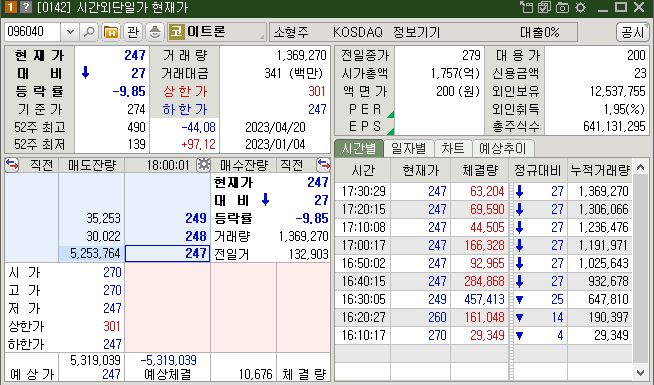Click the volume value 457,413 at 16:30:05
The width and height of the screenshot is (654, 385).
point(484,299)
